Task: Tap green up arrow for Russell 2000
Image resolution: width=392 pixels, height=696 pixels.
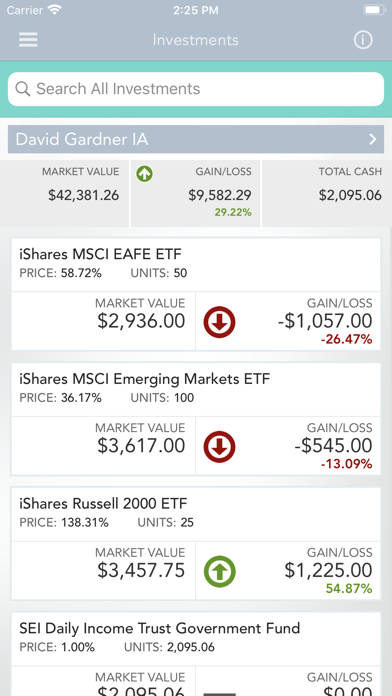Action: tap(219, 572)
